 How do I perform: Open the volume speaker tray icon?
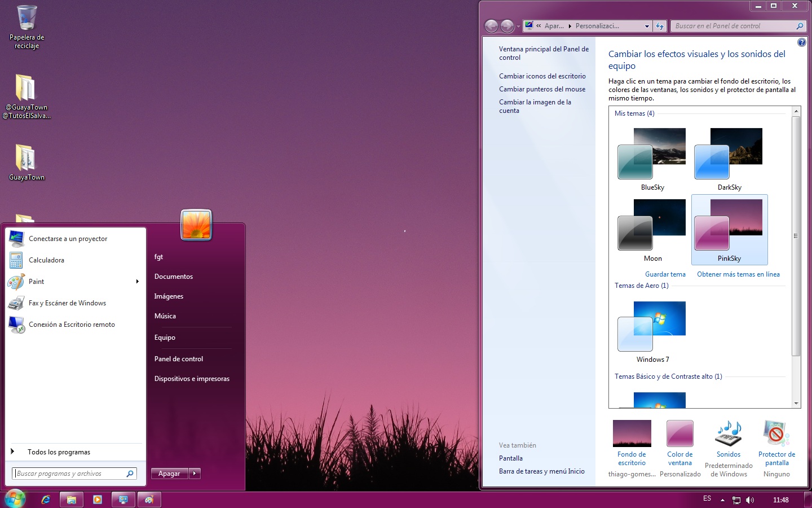(x=750, y=500)
